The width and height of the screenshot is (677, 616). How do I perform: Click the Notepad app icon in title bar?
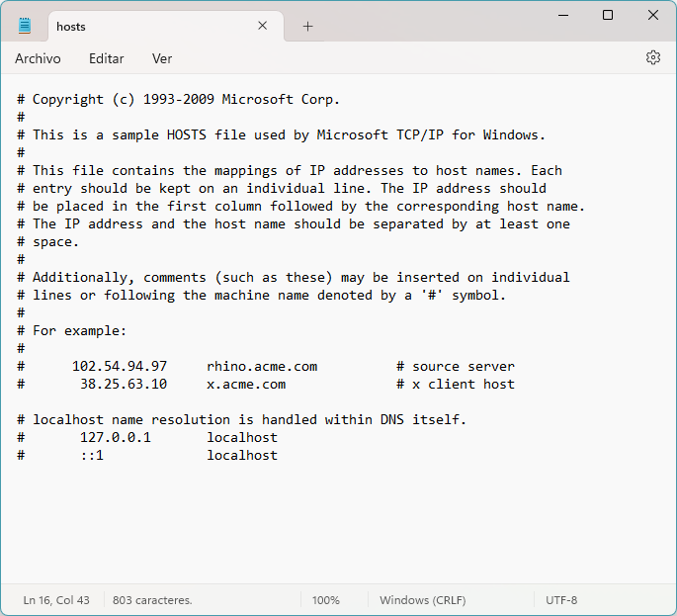[x=25, y=26]
